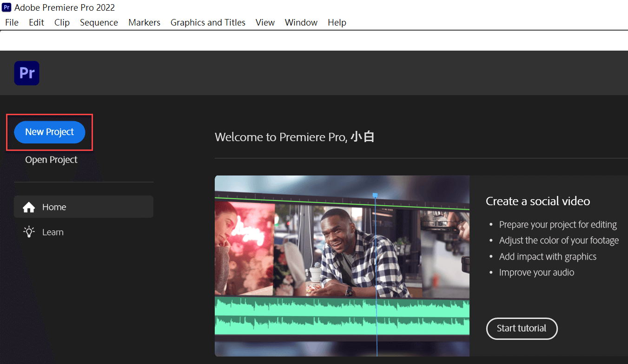Open the Graphics and Titles menu
The width and height of the screenshot is (628, 364).
(x=208, y=22)
